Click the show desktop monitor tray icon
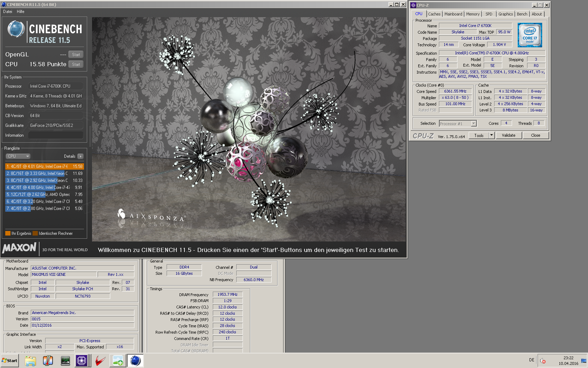This screenshot has width=588, height=368. pos(584,361)
